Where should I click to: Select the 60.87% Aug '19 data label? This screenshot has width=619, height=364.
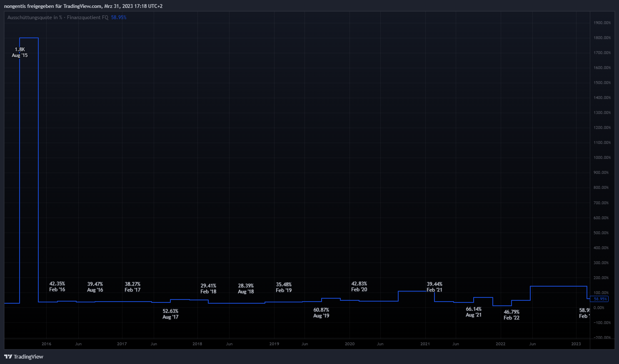[x=321, y=313]
